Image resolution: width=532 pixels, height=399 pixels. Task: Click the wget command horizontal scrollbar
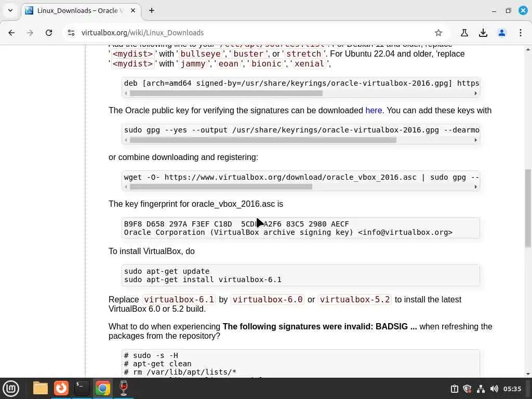pyautogui.click(x=221, y=187)
